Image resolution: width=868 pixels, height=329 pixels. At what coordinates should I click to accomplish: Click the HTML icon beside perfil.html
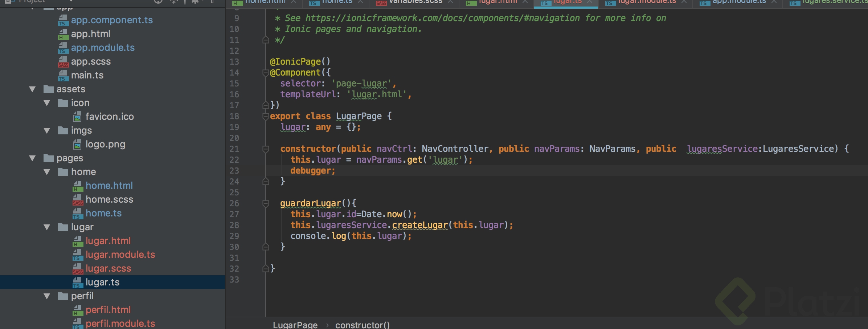click(78, 310)
